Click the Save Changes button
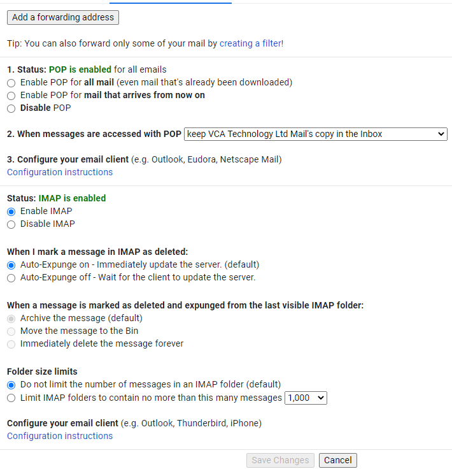Screen dimensions: 452x476 (280, 460)
